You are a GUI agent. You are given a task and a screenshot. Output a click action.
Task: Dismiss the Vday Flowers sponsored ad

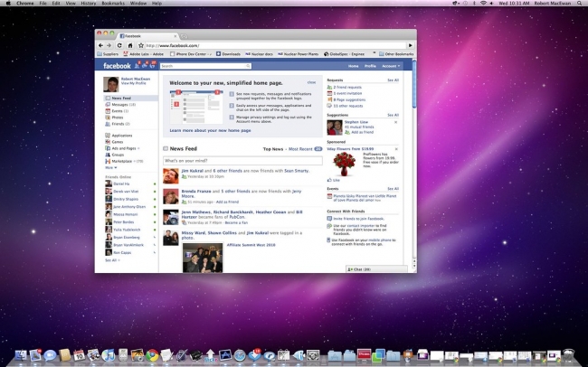(396, 149)
